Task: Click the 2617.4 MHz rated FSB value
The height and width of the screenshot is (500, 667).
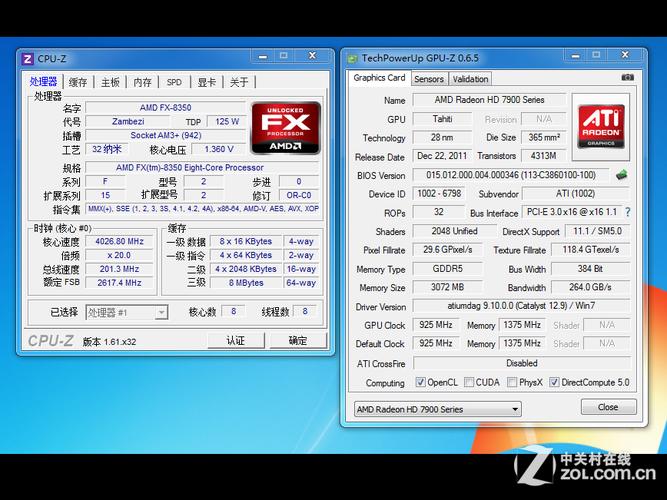Action: tap(120, 283)
